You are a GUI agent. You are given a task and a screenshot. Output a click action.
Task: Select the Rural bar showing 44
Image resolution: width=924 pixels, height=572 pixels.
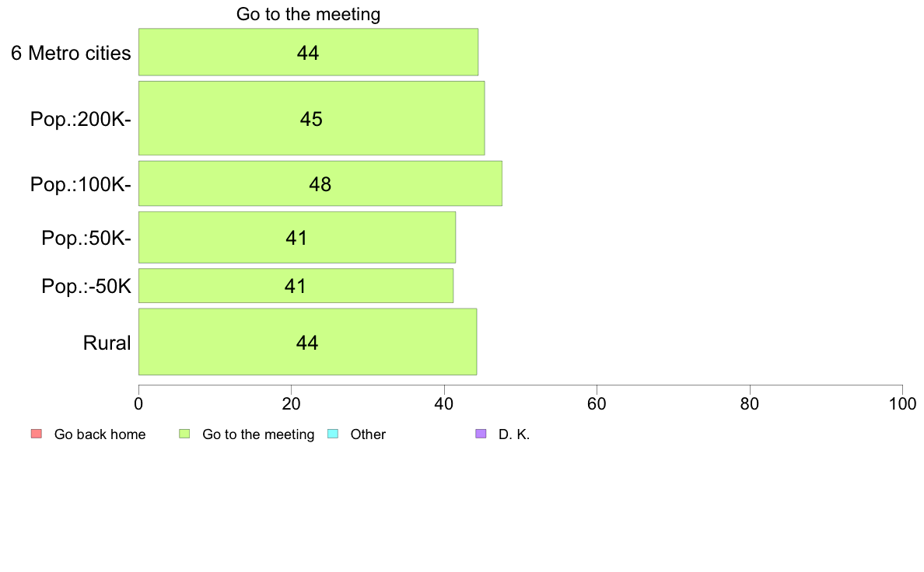(x=307, y=342)
